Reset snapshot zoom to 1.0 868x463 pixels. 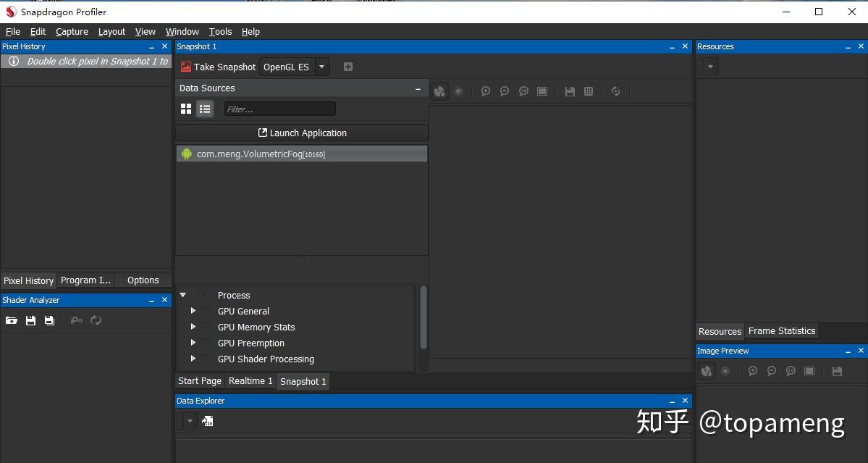pos(523,91)
